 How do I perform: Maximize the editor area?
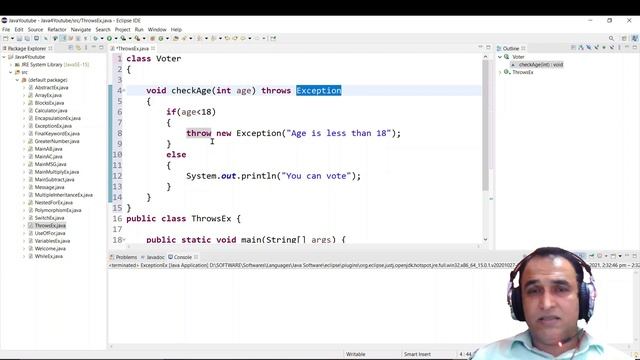coord(488,48)
